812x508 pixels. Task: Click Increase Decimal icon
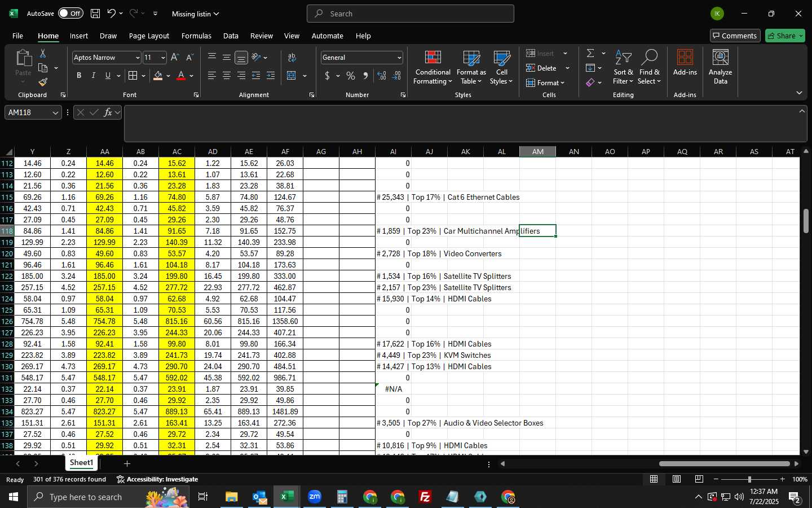382,76
